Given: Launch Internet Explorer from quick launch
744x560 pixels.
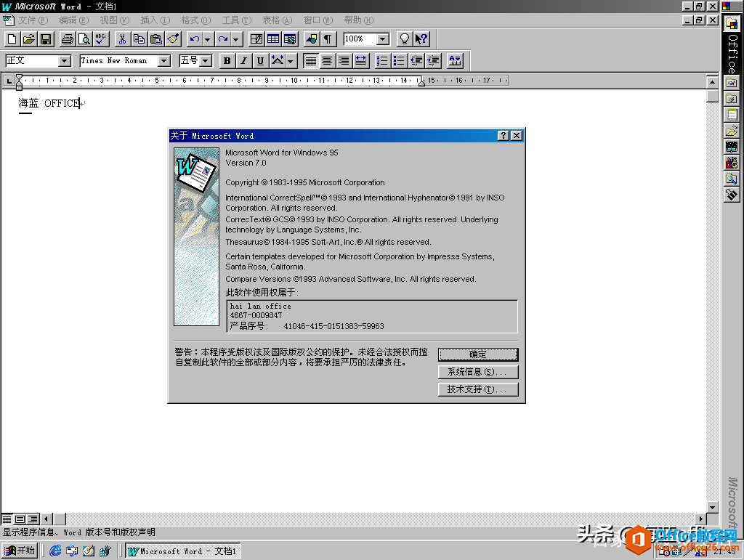Looking at the screenshot, I should pyautogui.click(x=55, y=551).
